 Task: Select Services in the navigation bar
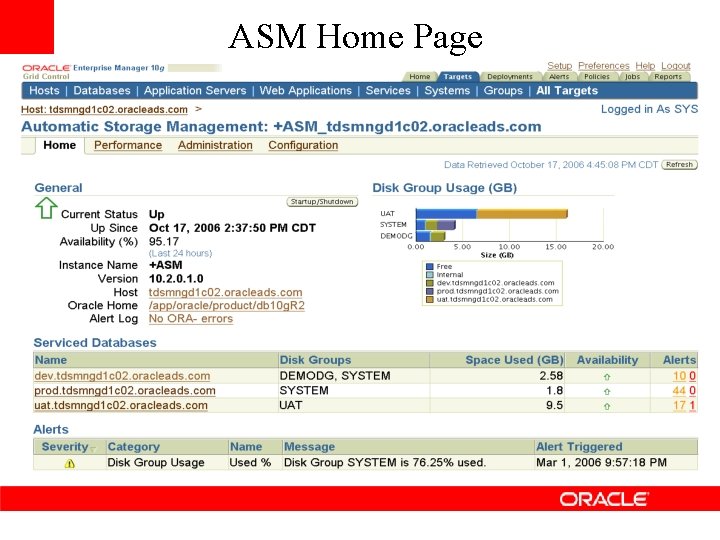(388, 90)
